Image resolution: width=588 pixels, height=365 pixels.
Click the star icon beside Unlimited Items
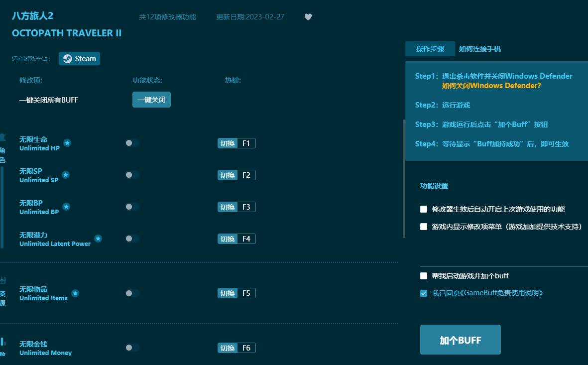point(75,293)
